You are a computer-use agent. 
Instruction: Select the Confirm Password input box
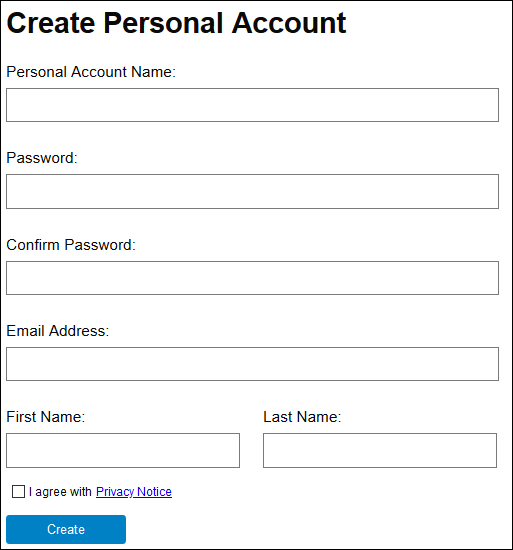click(x=252, y=278)
